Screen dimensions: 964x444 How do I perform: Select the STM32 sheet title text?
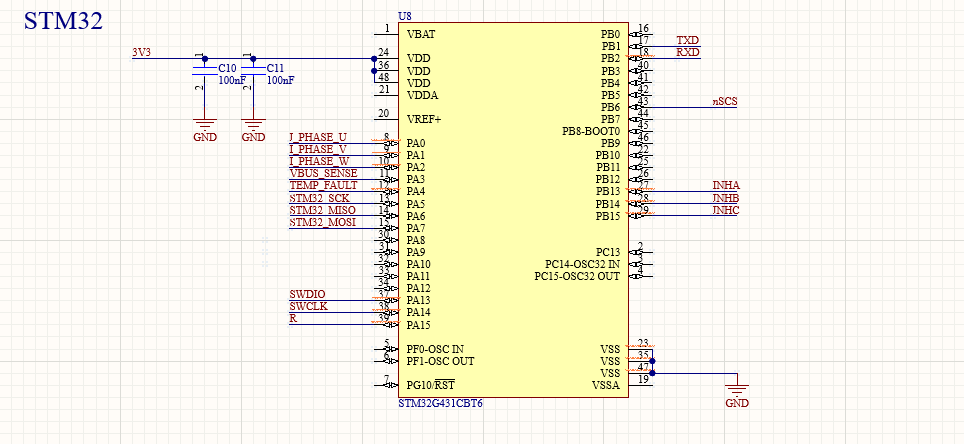click(x=63, y=21)
